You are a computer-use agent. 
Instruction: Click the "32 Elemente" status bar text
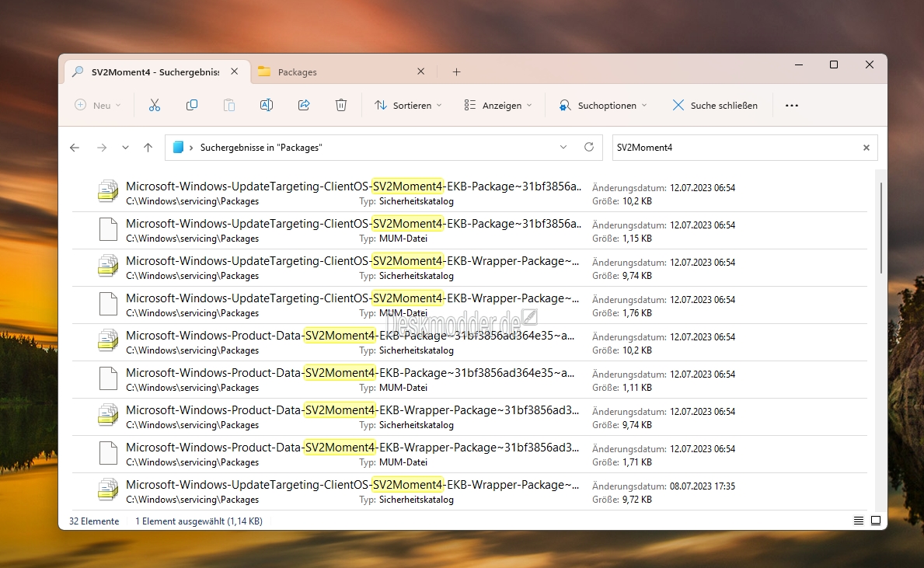pyautogui.click(x=94, y=521)
